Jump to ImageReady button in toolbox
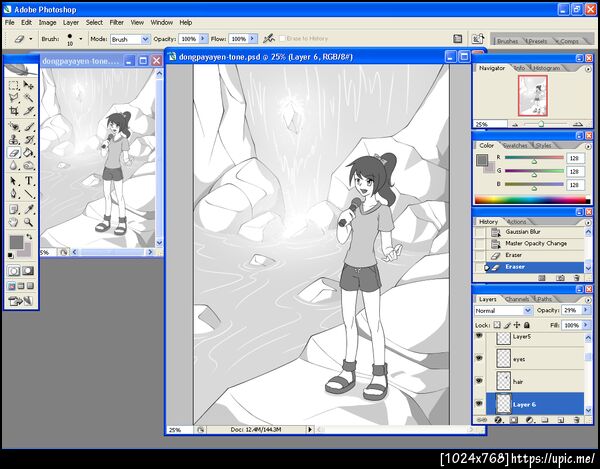Viewport: 600px width, 469px height. point(21,301)
